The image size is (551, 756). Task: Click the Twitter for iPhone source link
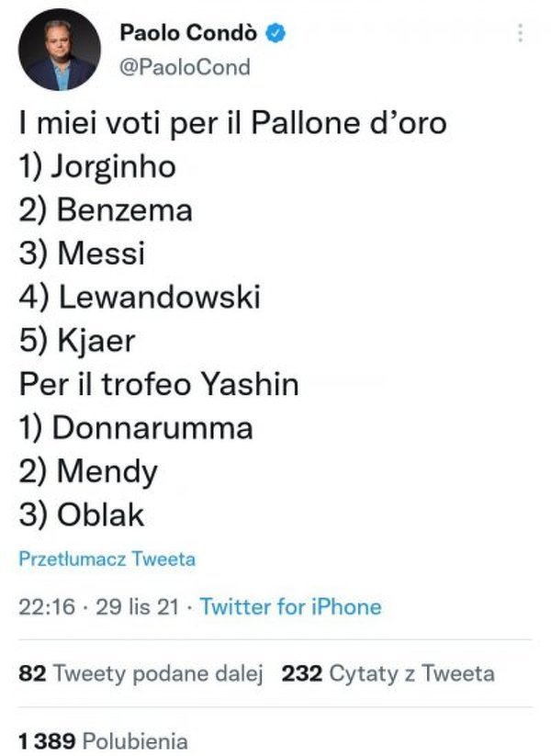pyautogui.click(x=290, y=606)
